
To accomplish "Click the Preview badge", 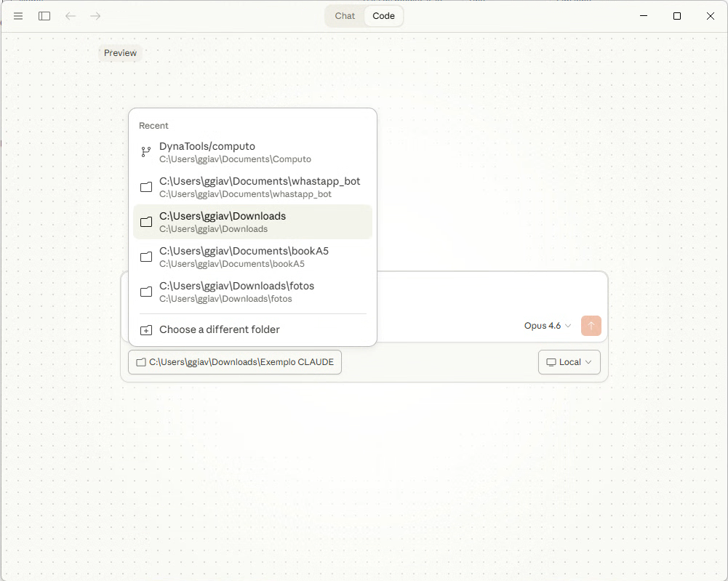I will [120, 53].
